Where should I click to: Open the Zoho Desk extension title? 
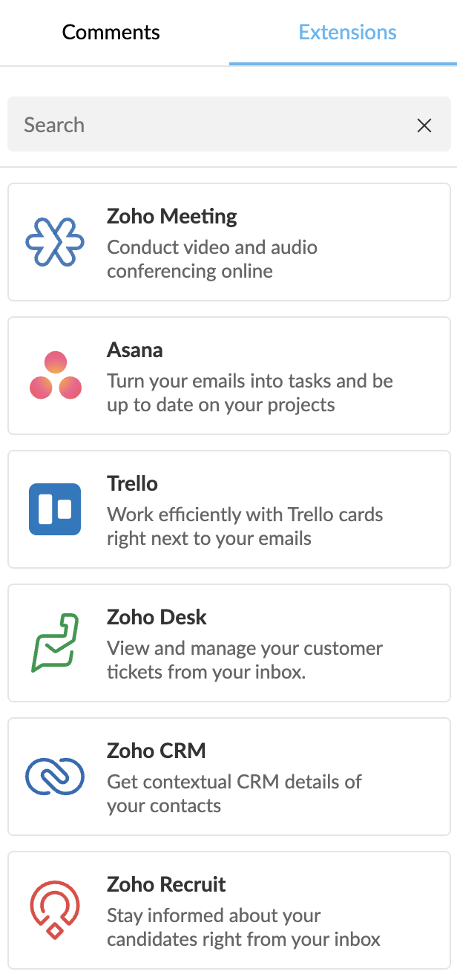[x=157, y=618]
